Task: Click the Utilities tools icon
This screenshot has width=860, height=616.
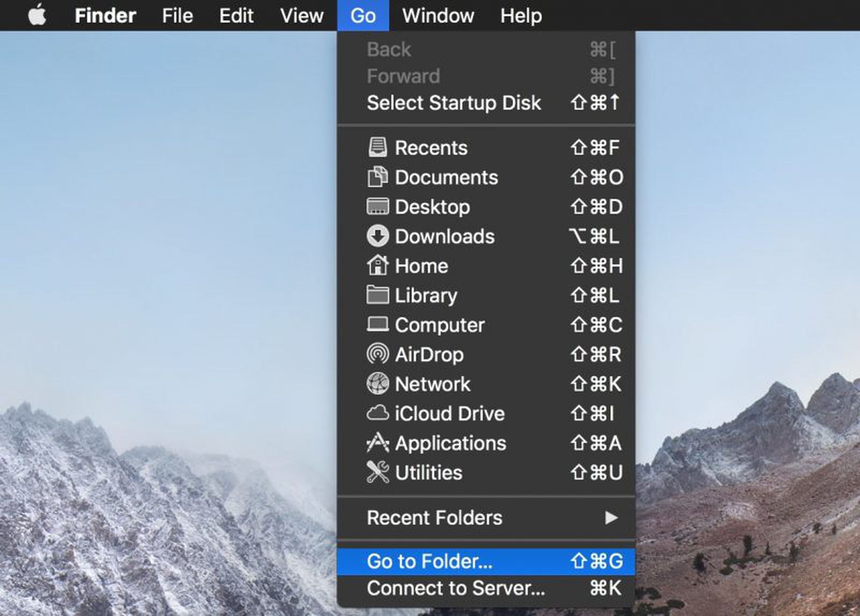Action: click(x=377, y=472)
